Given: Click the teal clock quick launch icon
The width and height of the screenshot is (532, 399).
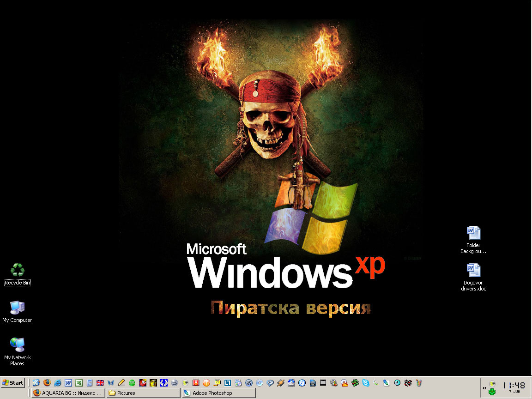Looking at the screenshot, I should pyautogui.click(x=397, y=383).
